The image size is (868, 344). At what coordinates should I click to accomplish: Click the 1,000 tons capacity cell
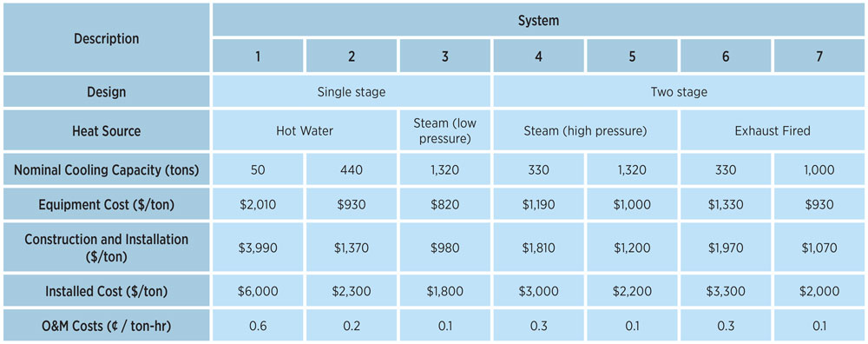[x=819, y=169]
